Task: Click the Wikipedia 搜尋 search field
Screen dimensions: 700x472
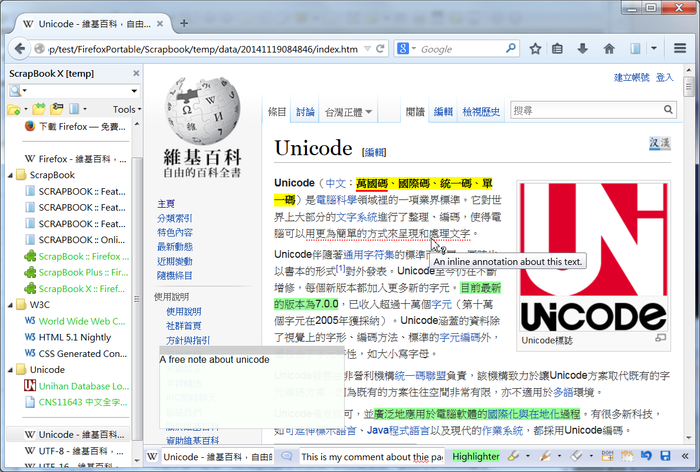Action: pos(587,109)
